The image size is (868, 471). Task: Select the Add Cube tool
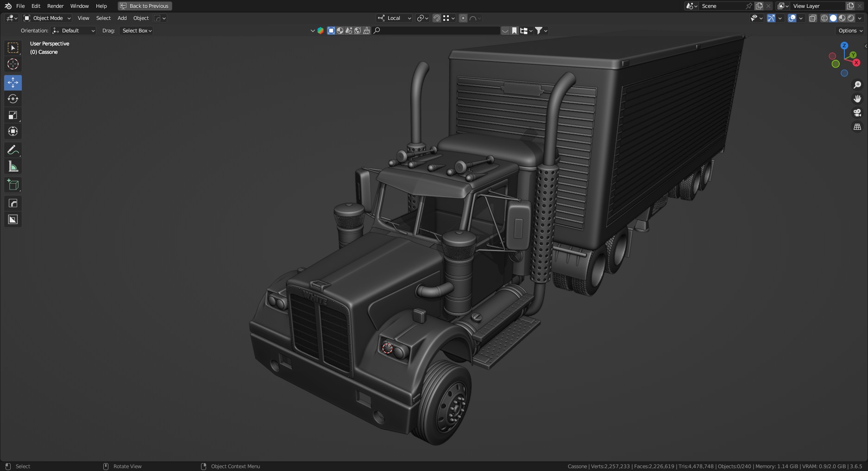pyautogui.click(x=13, y=185)
